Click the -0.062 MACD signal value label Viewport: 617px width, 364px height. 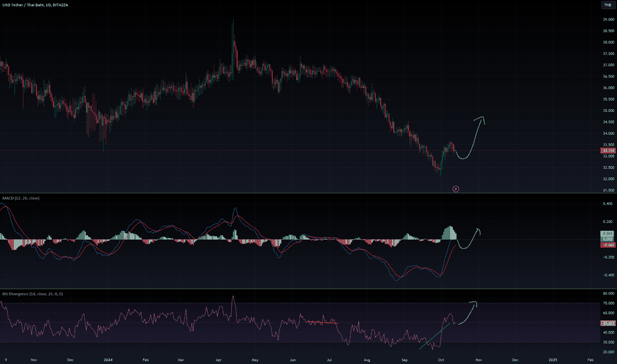[x=608, y=245]
